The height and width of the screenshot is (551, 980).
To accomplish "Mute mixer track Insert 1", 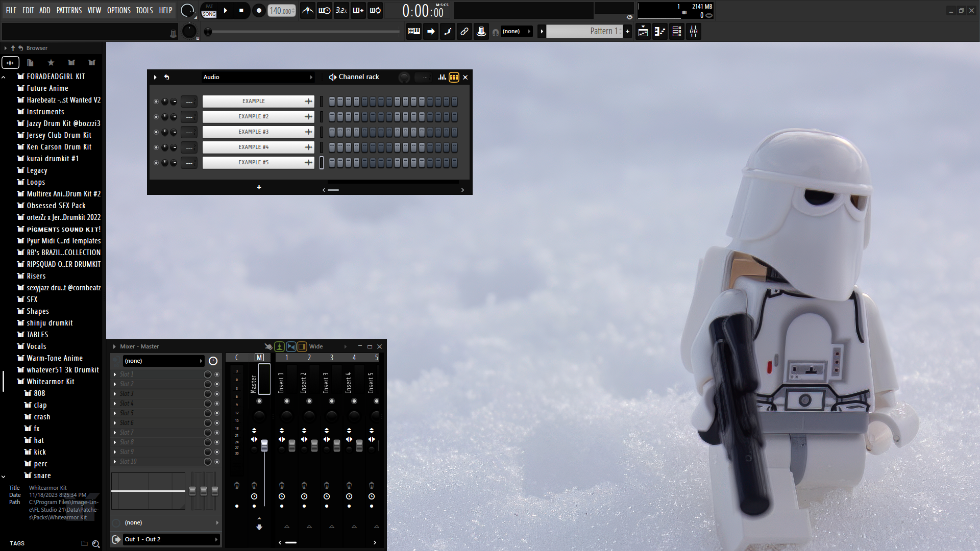I will (287, 401).
